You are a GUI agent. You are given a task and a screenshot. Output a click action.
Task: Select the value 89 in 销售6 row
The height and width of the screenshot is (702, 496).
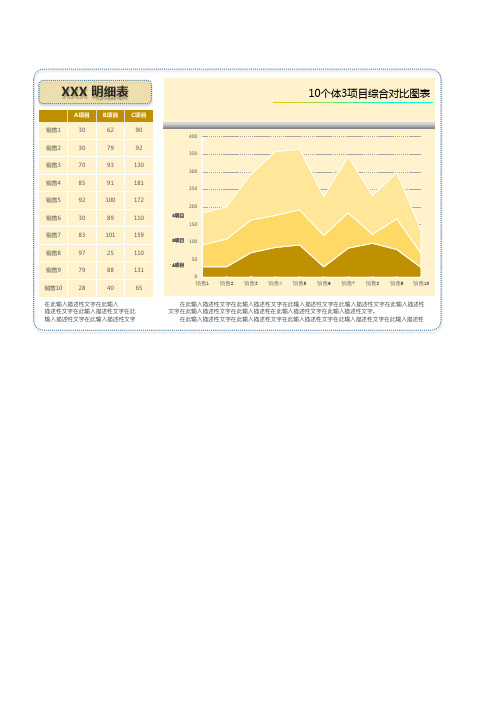pyautogui.click(x=110, y=218)
